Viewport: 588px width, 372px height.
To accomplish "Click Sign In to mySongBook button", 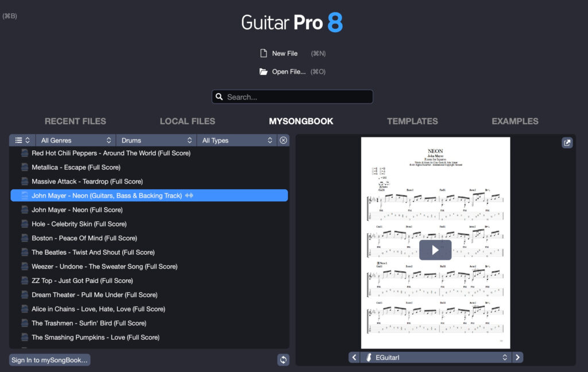I will [x=49, y=359].
